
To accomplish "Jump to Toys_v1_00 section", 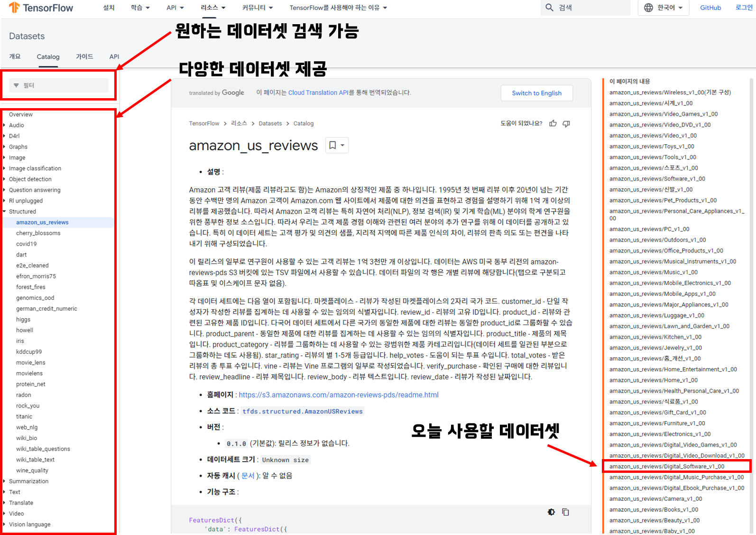I will (x=652, y=147).
